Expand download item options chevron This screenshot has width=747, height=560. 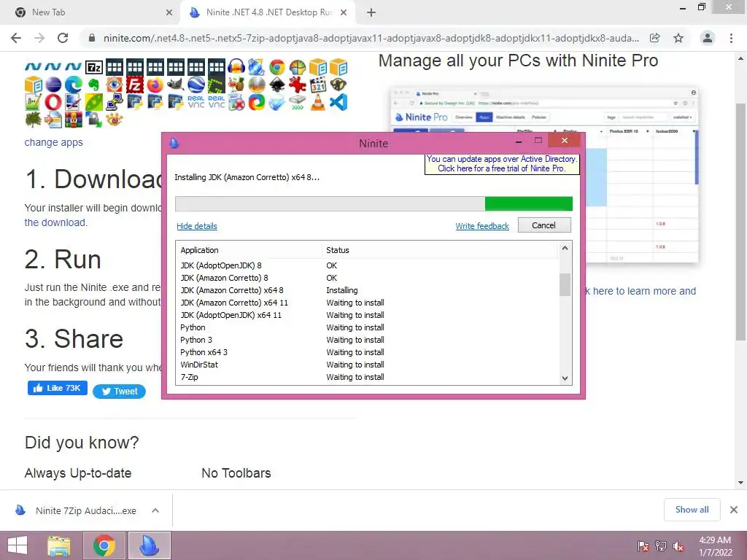point(155,510)
